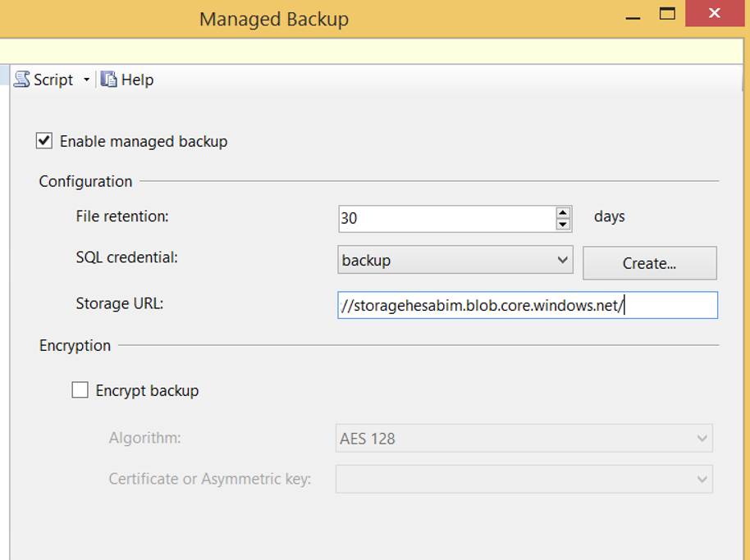Open the Script dropdown arrow
The height and width of the screenshot is (560, 750).
click(x=86, y=80)
